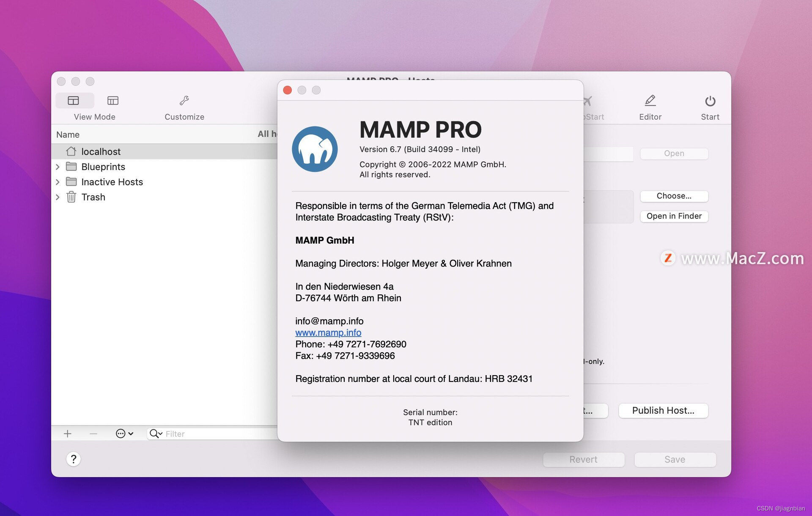Select the Editor pencil icon
The width and height of the screenshot is (812, 516).
(x=650, y=100)
